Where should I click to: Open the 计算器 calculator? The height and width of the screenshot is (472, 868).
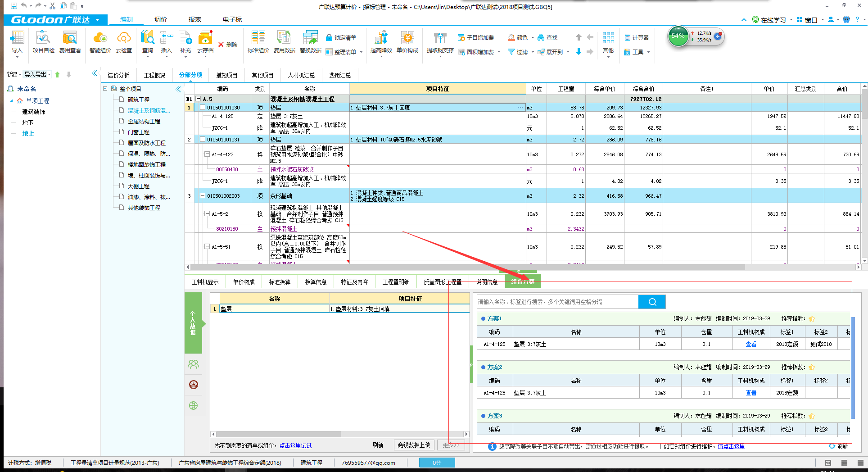click(637, 38)
